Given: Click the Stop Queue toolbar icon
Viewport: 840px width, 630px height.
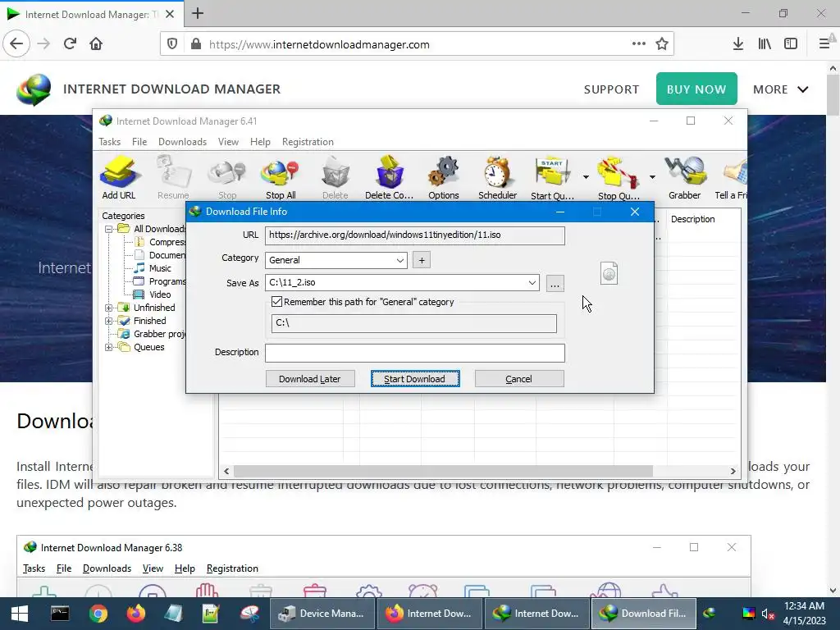Looking at the screenshot, I should click(x=619, y=178).
